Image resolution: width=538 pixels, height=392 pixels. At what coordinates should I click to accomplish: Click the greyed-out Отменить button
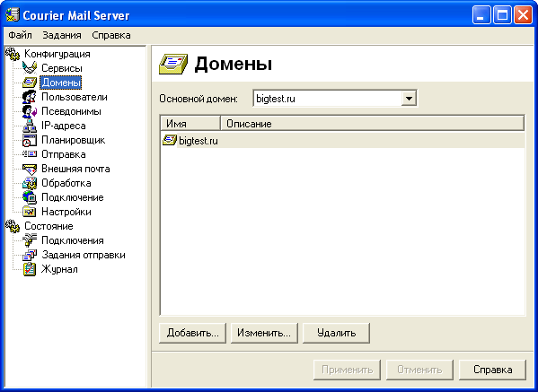pos(419,370)
